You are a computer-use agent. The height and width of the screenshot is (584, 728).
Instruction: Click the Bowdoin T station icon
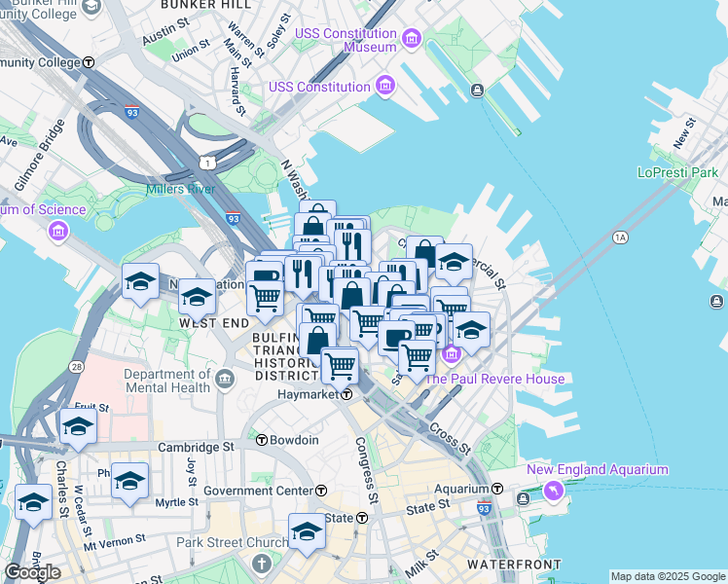click(262, 440)
